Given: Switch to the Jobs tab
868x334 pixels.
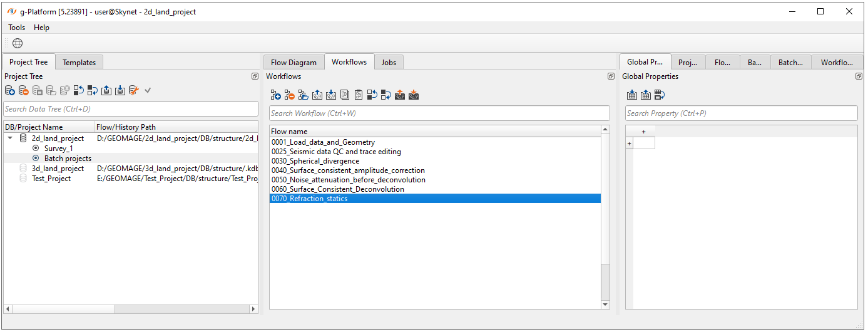Looking at the screenshot, I should [x=389, y=62].
